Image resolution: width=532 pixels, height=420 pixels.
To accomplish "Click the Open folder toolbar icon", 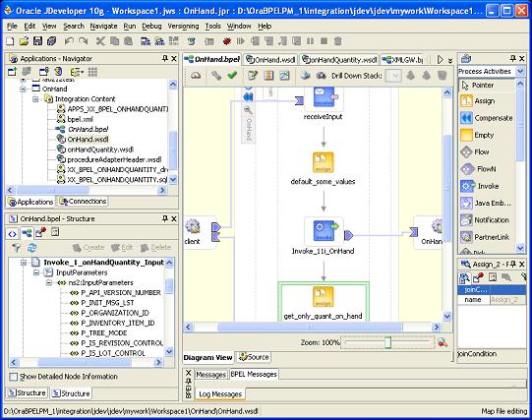I will pos(24,41).
